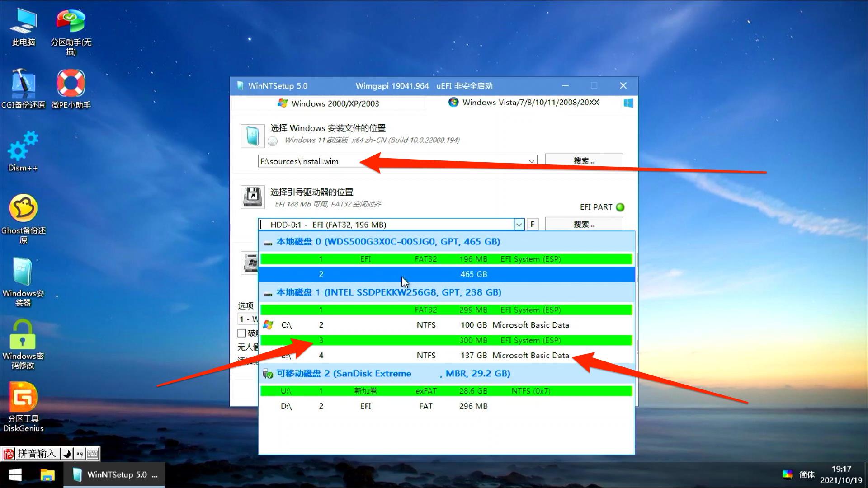The height and width of the screenshot is (488, 868).
Task: Click the Windows logo beside C:\ partition
Action: tap(269, 324)
